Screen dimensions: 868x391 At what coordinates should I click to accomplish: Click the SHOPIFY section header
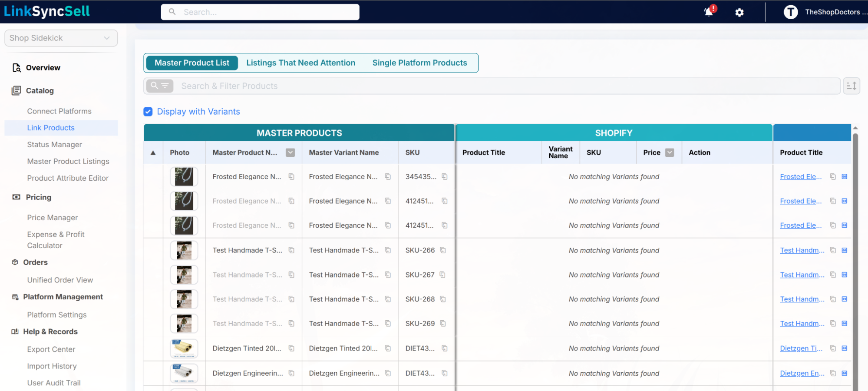point(614,133)
